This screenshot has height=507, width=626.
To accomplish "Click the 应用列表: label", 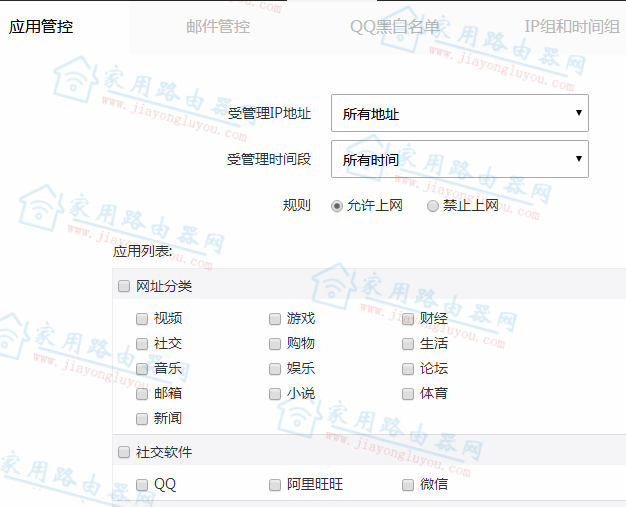I will pos(143,252).
